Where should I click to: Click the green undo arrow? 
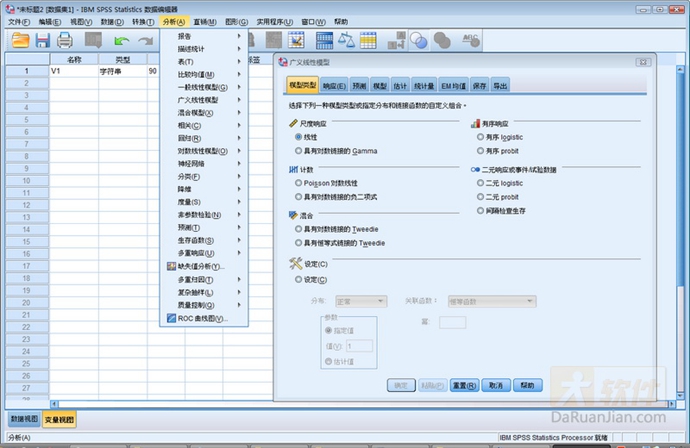(121, 41)
